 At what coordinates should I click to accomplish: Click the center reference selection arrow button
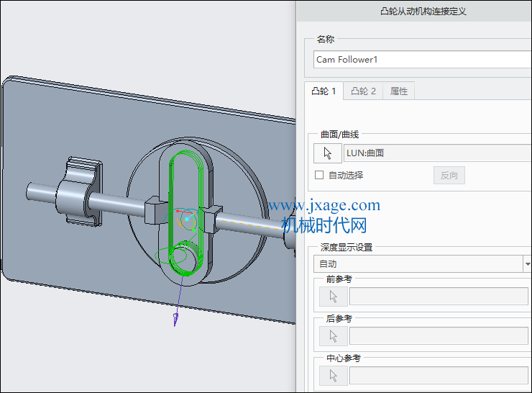(x=333, y=375)
